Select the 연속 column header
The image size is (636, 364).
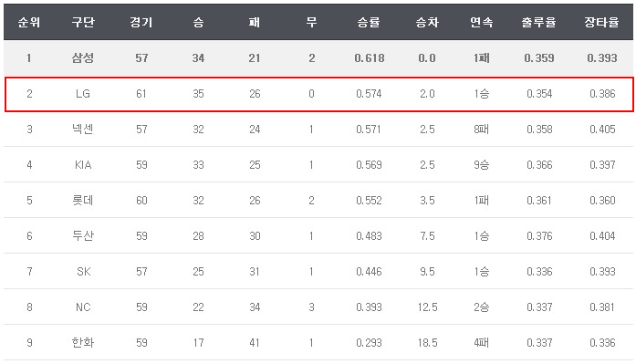pos(482,22)
